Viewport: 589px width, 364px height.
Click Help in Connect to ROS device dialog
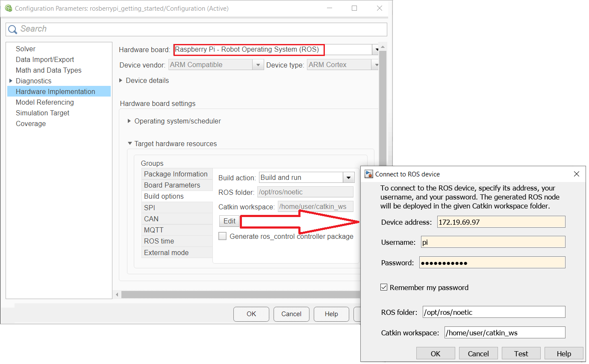564,353
